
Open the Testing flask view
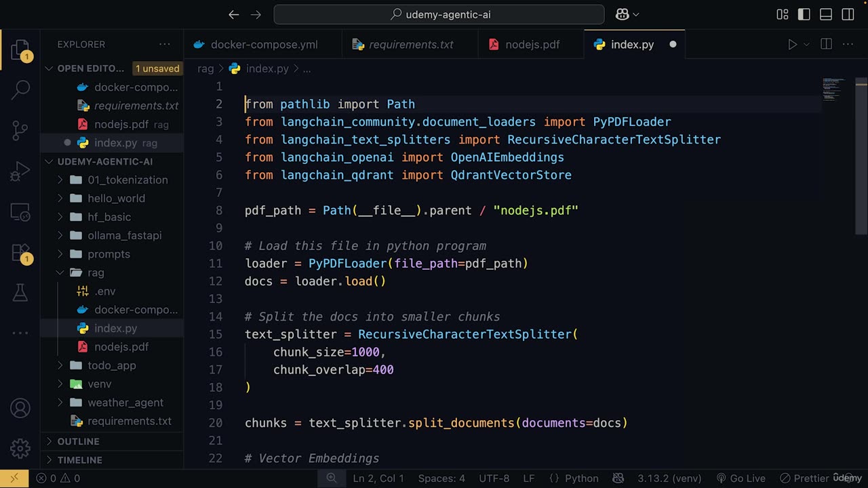coord(20,293)
